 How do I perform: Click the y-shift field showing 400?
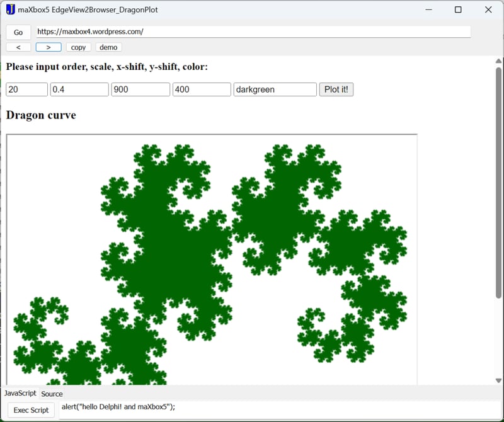tap(201, 89)
